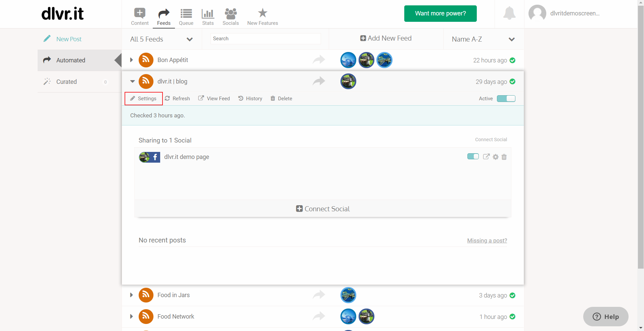Image resolution: width=644 pixels, height=331 pixels.
Task: Click Add New Feed
Action: click(x=386, y=38)
